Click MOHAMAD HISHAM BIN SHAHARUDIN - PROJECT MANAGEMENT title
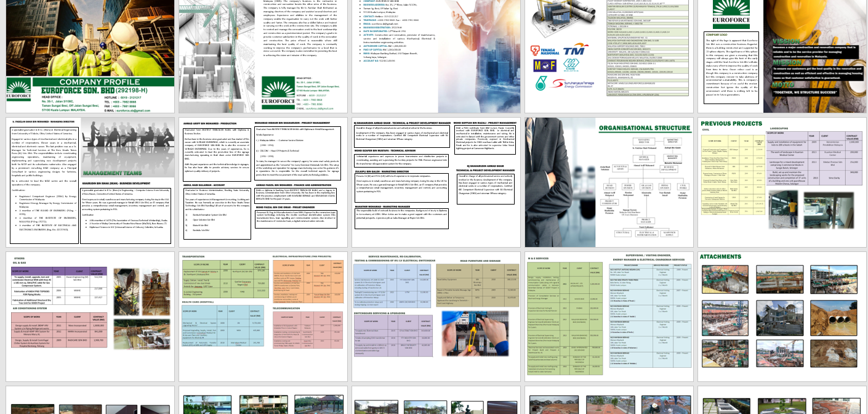Viewport: 868px width, 414px height. (292, 123)
